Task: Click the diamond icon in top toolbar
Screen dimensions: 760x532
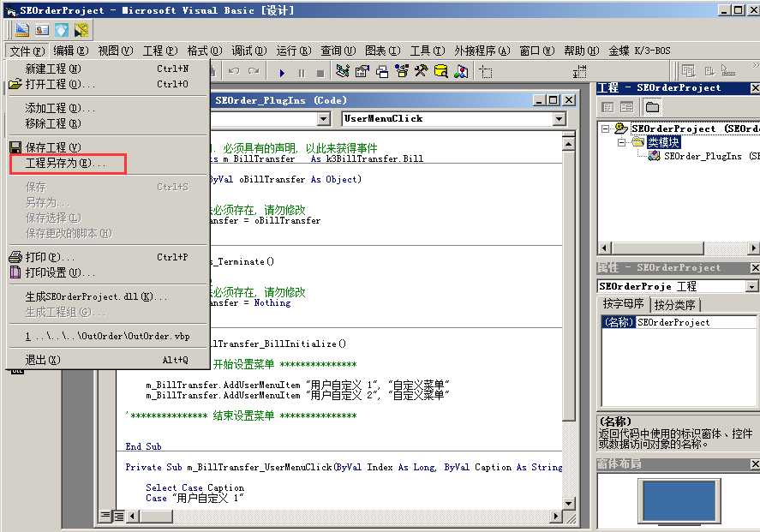Action: pyautogui.click(x=62, y=30)
